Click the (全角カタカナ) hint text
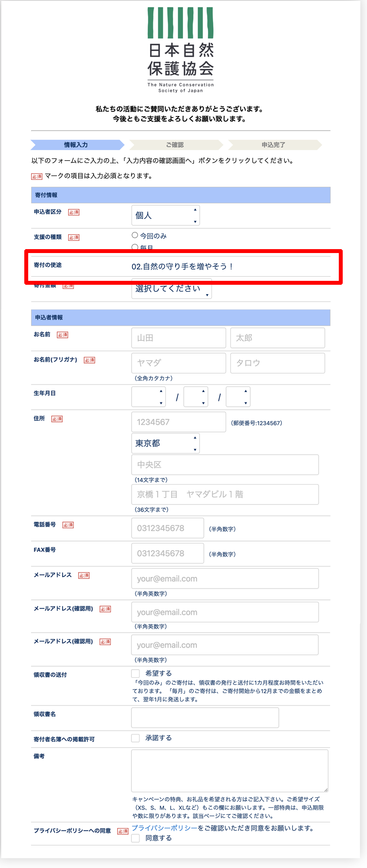The image size is (367, 868). pos(154,378)
